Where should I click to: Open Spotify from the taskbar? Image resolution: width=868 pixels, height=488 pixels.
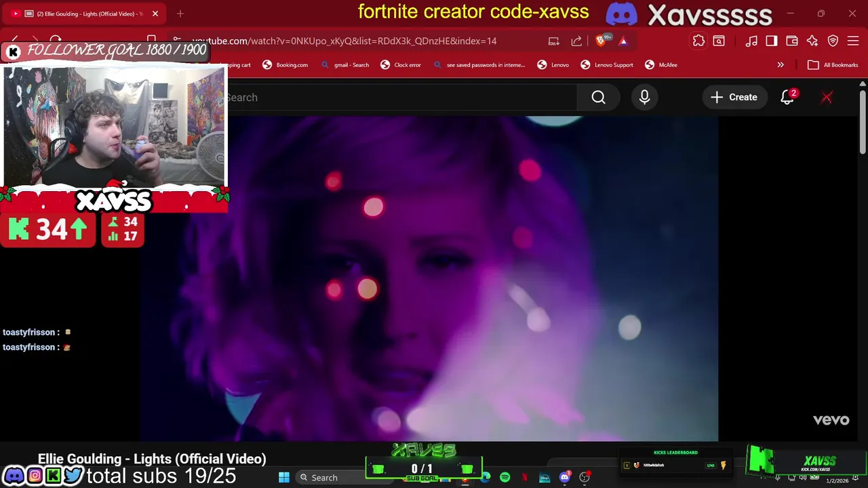click(x=505, y=478)
